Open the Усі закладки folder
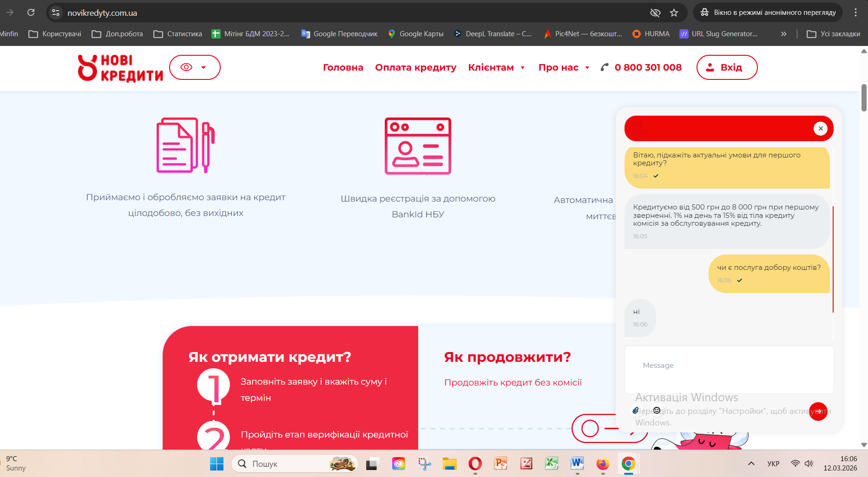 [x=834, y=34]
